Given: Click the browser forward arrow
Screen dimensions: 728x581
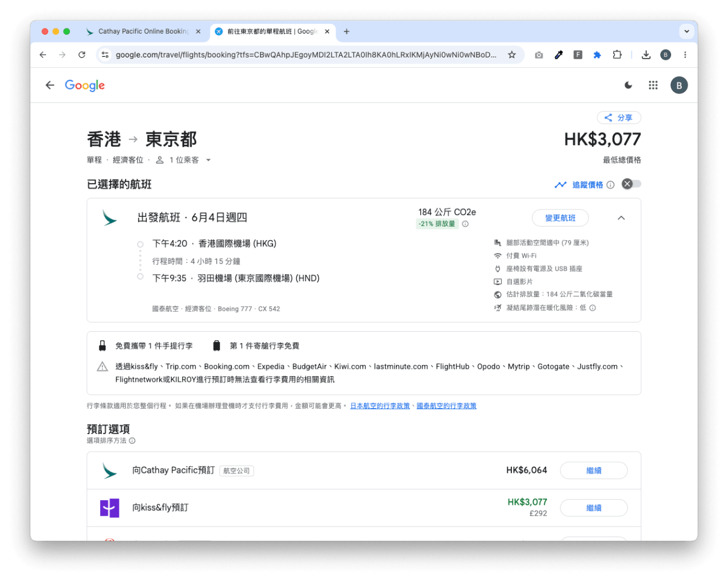Looking at the screenshot, I should coord(63,55).
